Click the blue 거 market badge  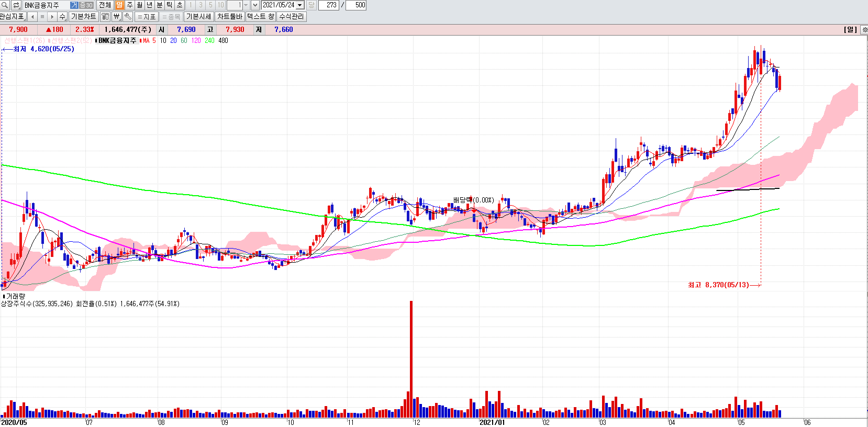[74, 5]
